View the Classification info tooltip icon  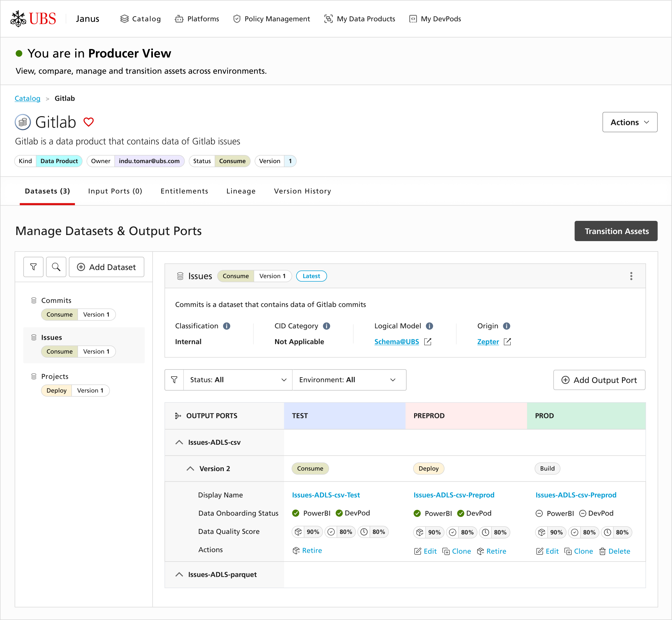[x=226, y=326]
